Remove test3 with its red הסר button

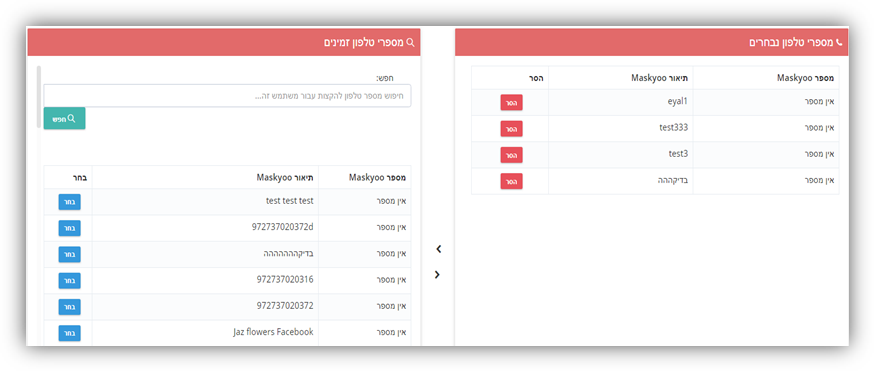(x=511, y=155)
